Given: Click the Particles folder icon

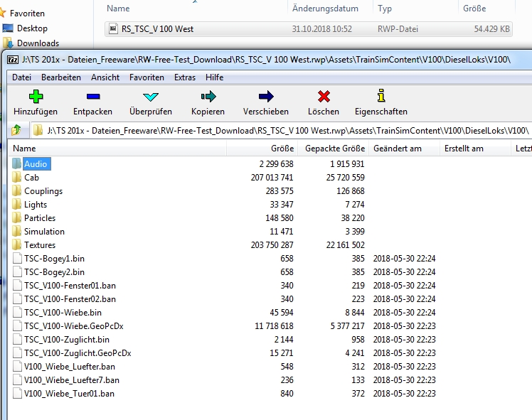Looking at the screenshot, I should pos(16,218).
